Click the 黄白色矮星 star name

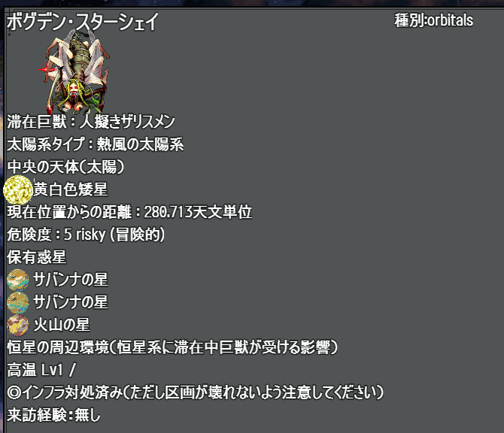click(71, 189)
